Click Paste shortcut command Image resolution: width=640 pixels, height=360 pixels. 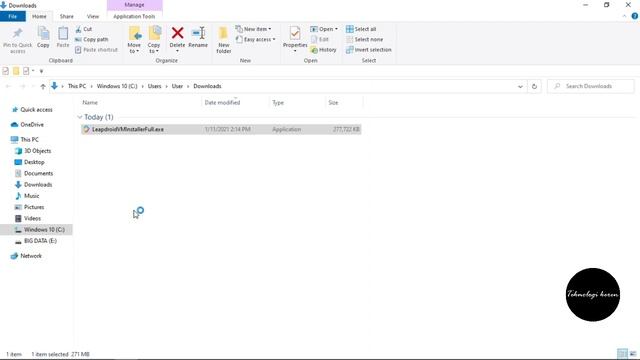(x=96, y=50)
